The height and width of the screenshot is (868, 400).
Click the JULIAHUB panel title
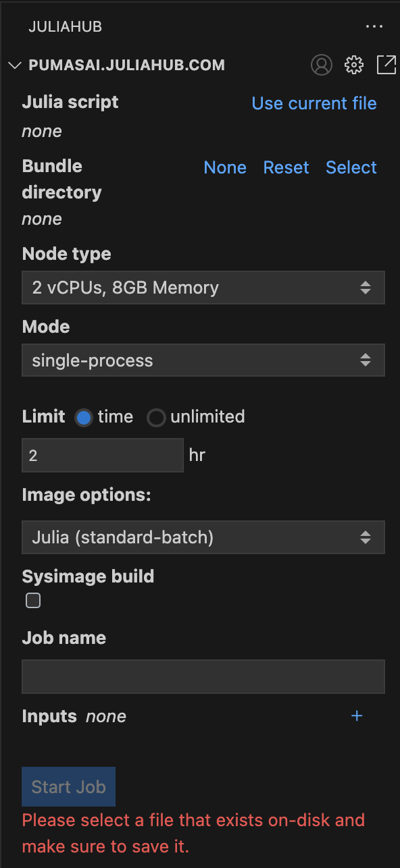point(65,27)
